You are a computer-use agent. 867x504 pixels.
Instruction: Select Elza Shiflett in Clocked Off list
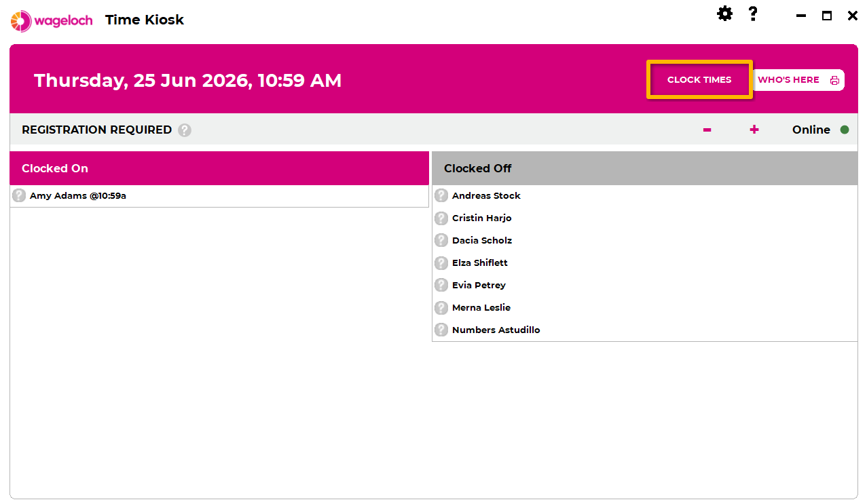(x=645, y=263)
